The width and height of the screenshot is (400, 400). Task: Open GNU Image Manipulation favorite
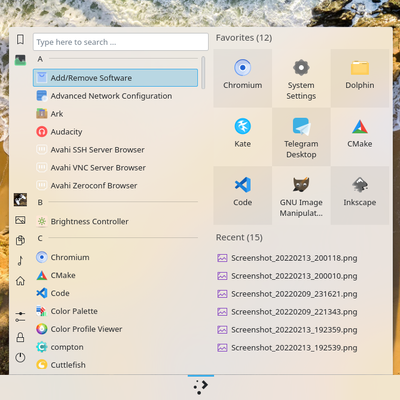click(x=301, y=196)
